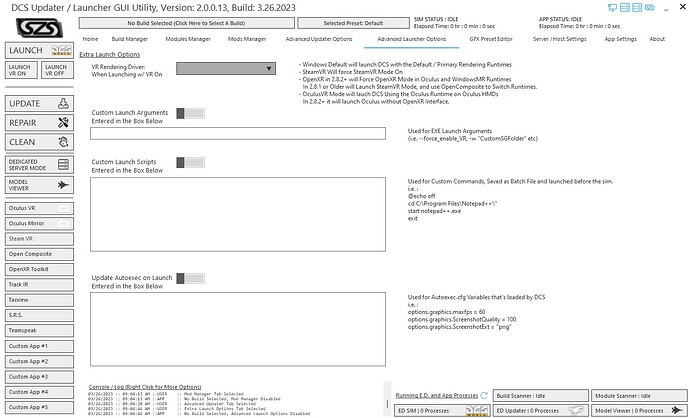This screenshot has width=690, height=418.
Task: Toggle Update Autoexec on Launch
Action: click(191, 279)
